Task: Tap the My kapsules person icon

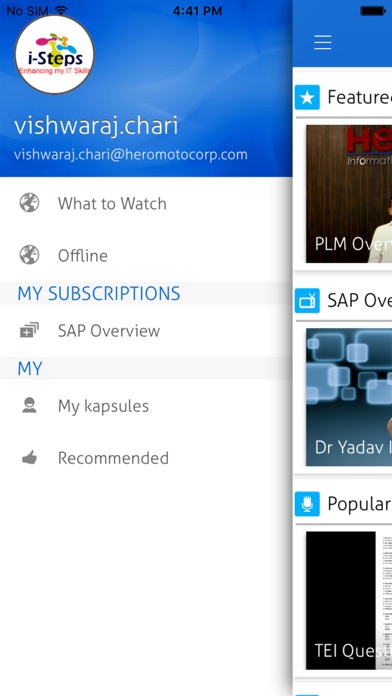Action: point(29,405)
